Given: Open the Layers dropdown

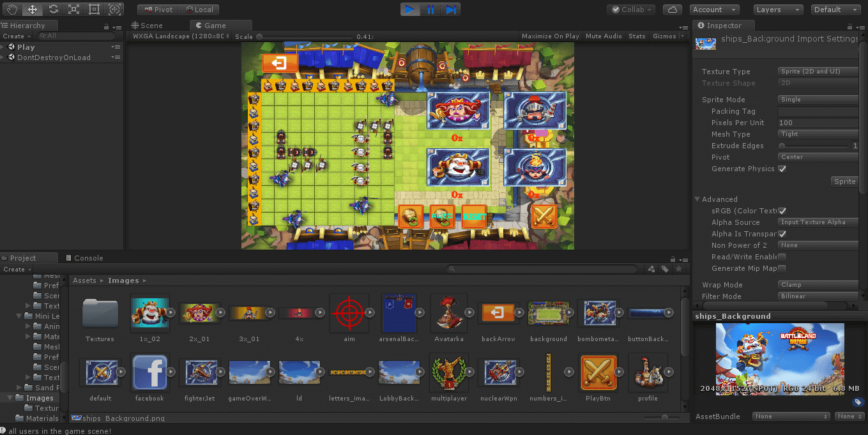Looking at the screenshot, I should tap(777, 10).
